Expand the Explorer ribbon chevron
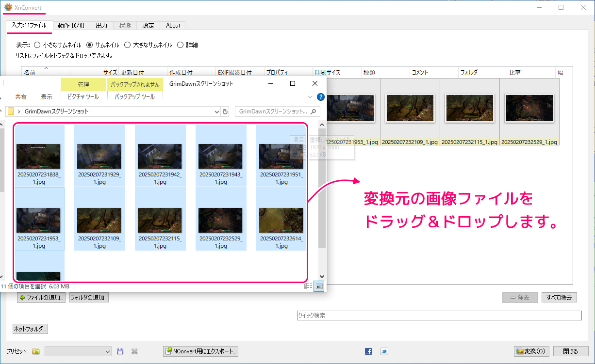Image resolution: width=595 pixels, height=364 pixels. pos(311,97)
